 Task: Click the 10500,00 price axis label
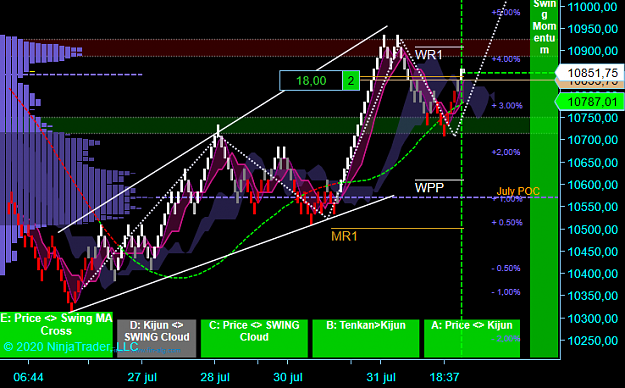pyautogui.click(x=593, y=229)
